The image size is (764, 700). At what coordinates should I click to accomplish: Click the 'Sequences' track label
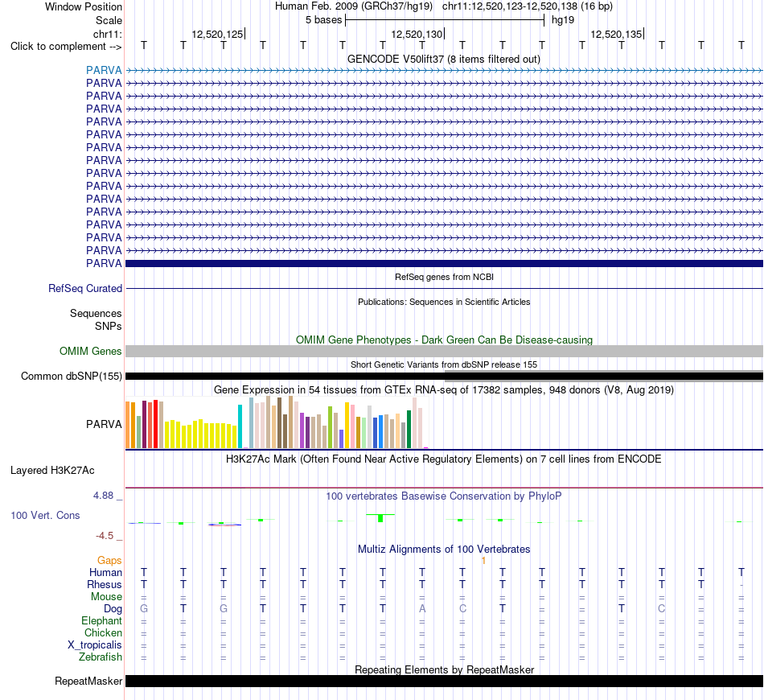[x=96, y=314]
